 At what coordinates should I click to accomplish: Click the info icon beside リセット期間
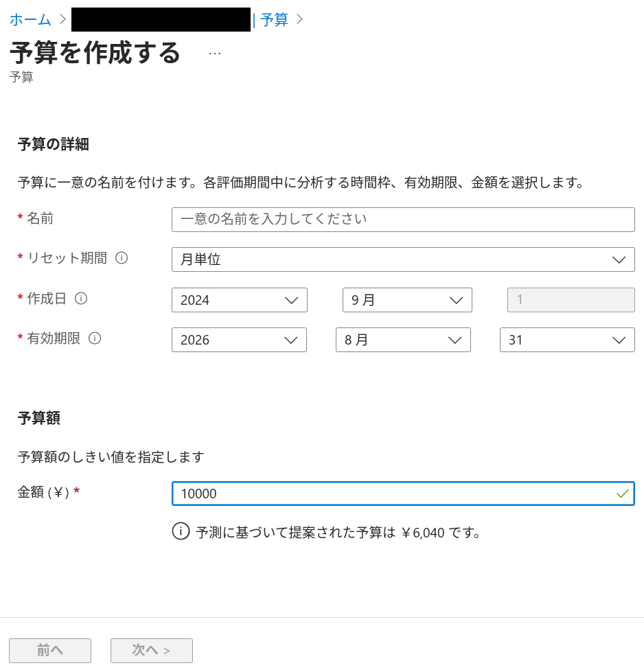click(122, 258)
